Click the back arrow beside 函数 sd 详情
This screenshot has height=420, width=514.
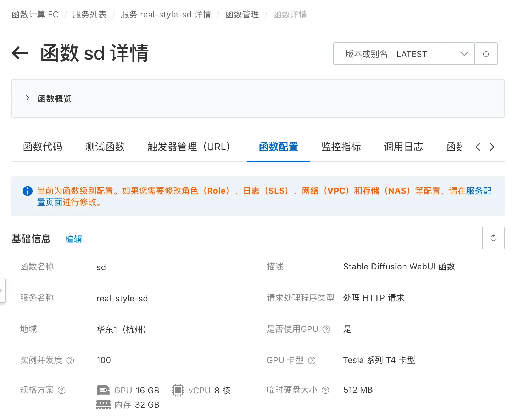coord(19,53)
